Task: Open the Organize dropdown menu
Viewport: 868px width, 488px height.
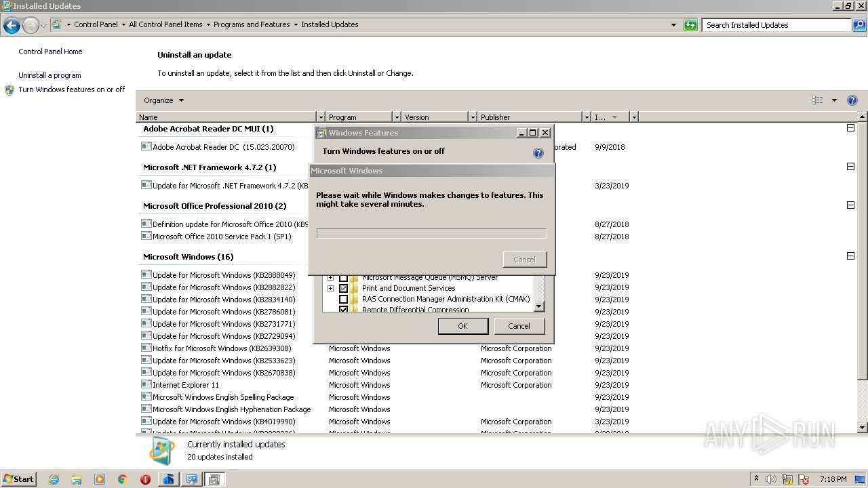Action: tap(163, 100)
